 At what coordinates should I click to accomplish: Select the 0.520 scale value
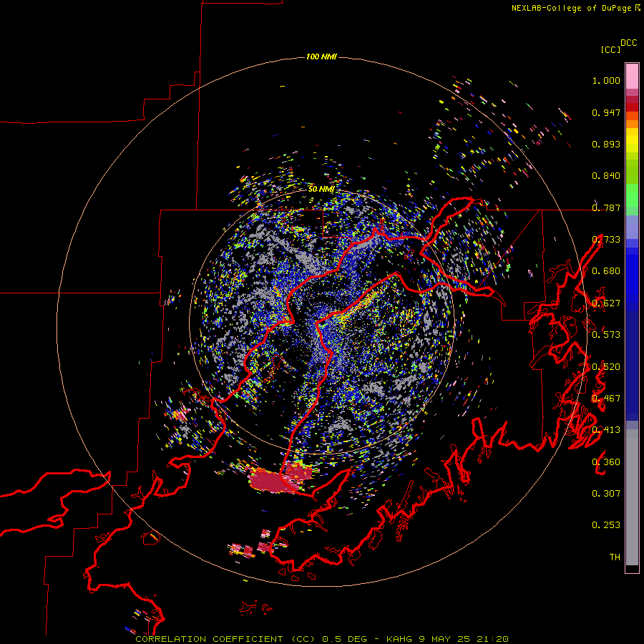606,367
